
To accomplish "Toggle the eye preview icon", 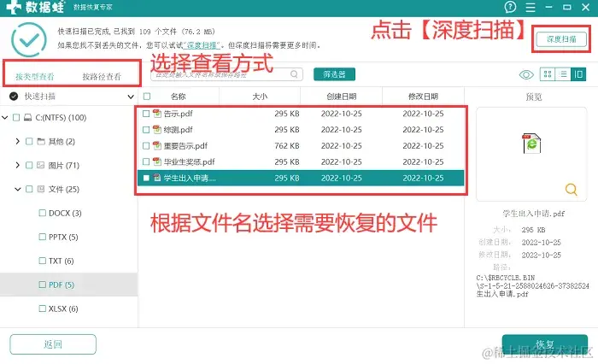I will point(526,74).
